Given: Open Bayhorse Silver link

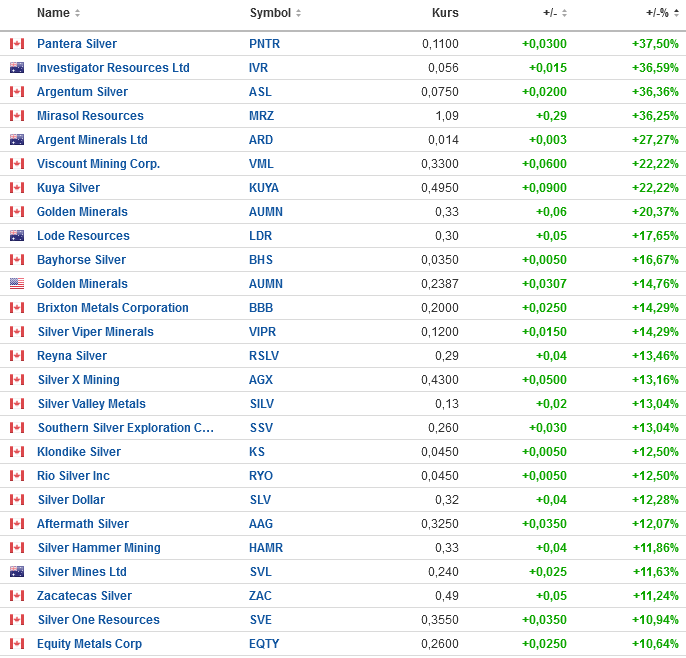Looking at the screenshot, I should tap(81, 260).
